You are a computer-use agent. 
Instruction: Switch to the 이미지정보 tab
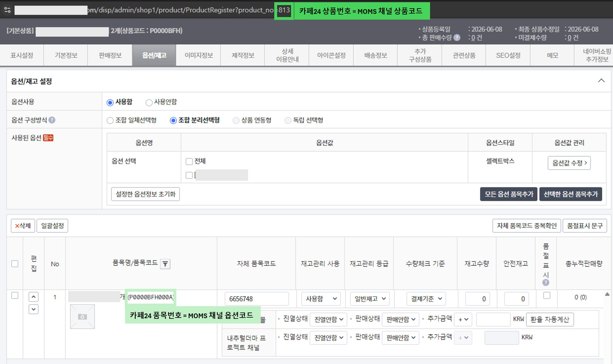pyautogui.click(x=199, y=55)
